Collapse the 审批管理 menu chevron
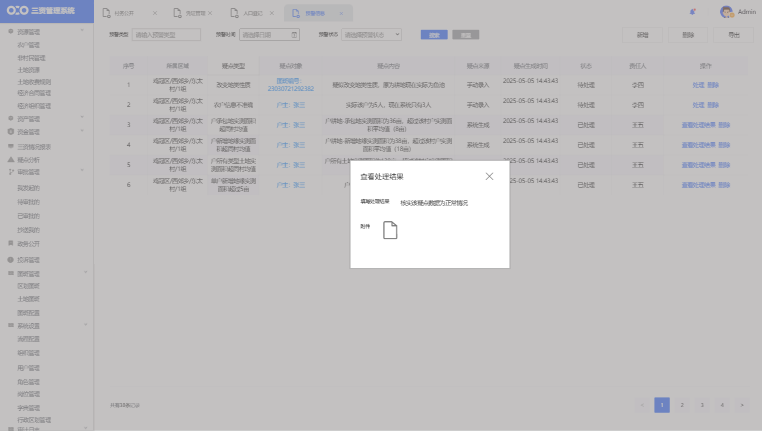 [x=82, y=171]
